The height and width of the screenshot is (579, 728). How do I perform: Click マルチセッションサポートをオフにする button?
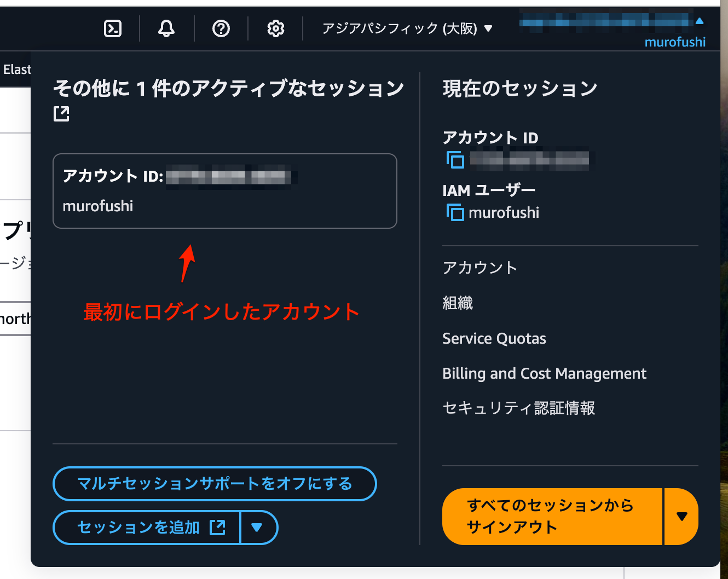(x=215, y=484)
